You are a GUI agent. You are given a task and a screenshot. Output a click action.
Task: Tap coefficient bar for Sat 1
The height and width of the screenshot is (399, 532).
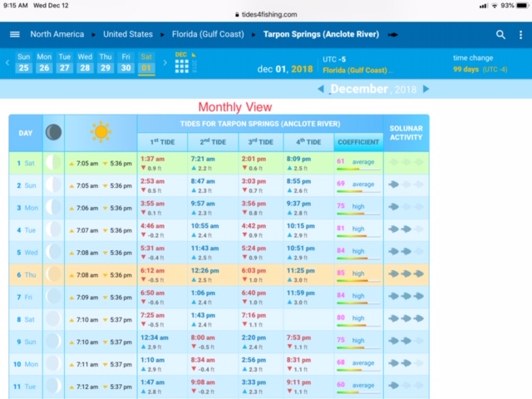(358, 169)
